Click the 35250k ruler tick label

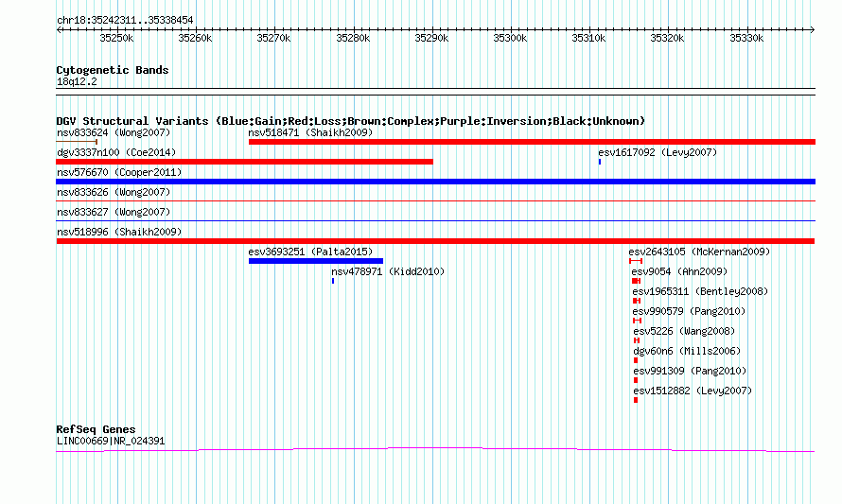click(116, 38)
